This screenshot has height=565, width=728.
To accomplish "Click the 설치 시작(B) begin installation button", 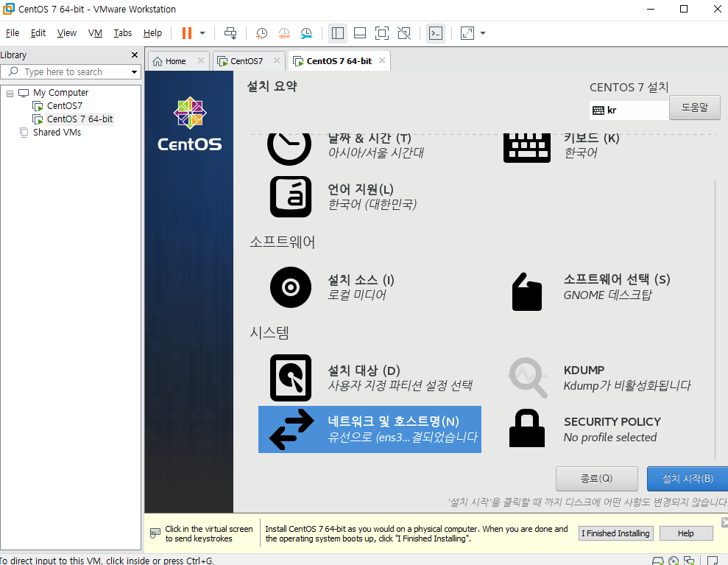I will tap(687, 479).
